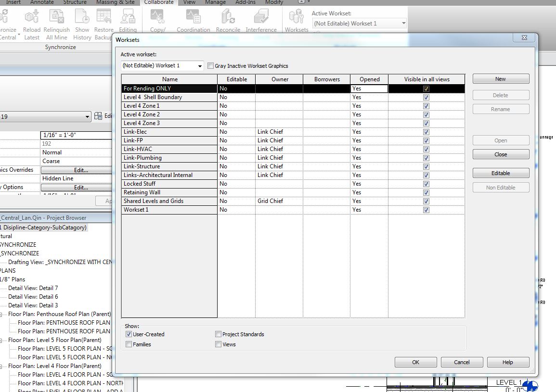Open the Annotate ribbon tab
The image size is (556, 392).
(x=42, y=2)
